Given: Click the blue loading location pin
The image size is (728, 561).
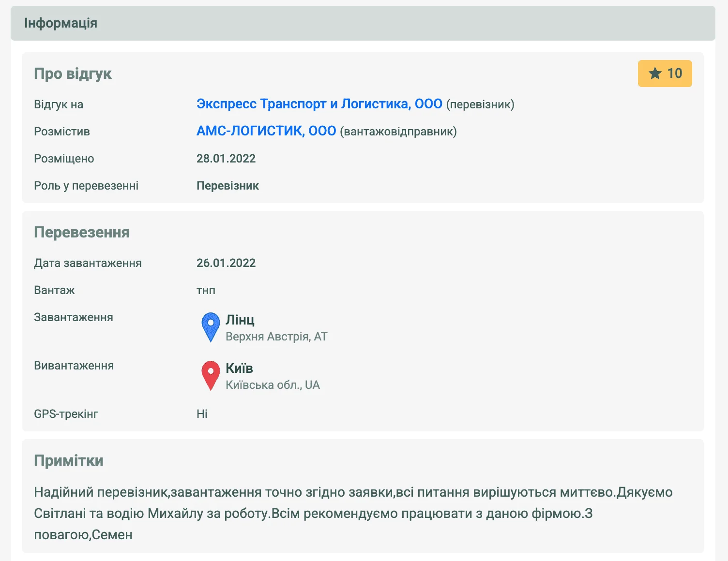Looking at the screenshot, I should [x=211, y=326].
